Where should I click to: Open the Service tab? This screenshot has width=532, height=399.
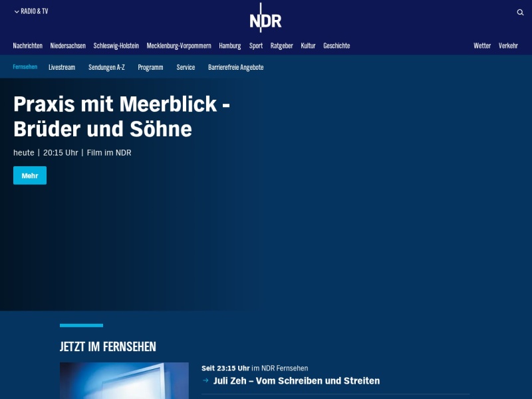(x=186, y=68)
